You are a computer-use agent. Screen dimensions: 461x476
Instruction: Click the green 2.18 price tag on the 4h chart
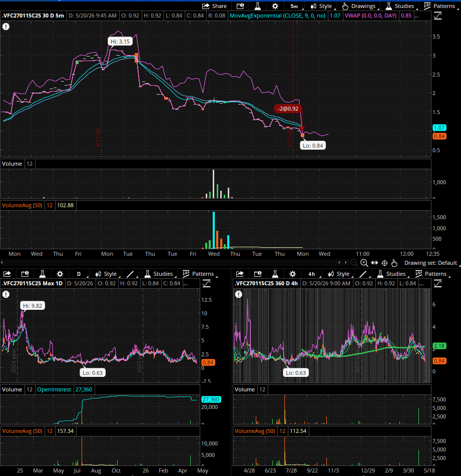(x=439, y=346)
